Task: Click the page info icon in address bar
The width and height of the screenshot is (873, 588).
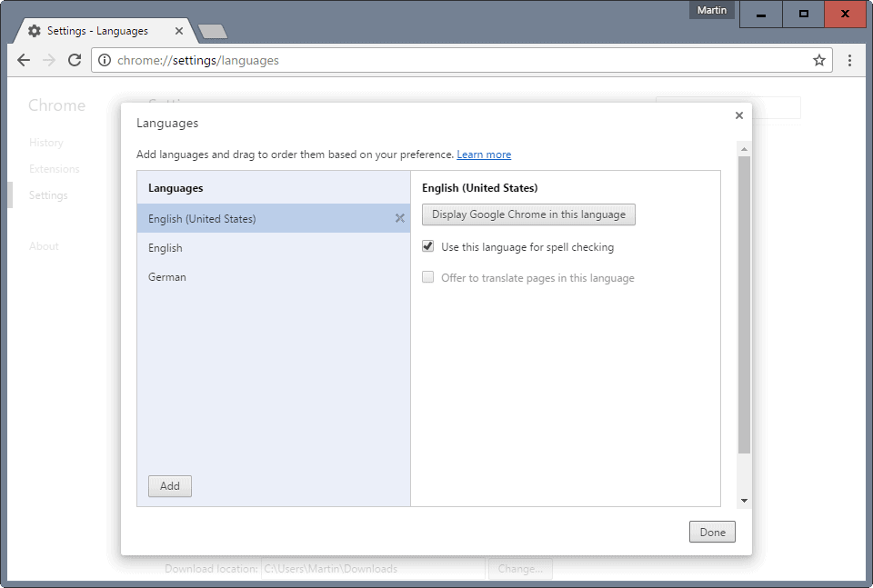Action: (x=105, y=60)
